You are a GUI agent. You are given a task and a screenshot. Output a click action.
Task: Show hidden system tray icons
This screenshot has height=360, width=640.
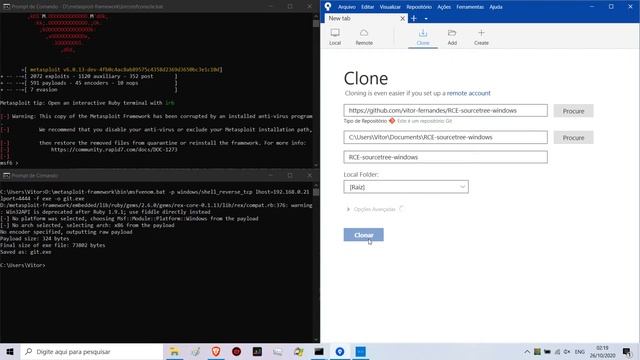coord(527,352)
